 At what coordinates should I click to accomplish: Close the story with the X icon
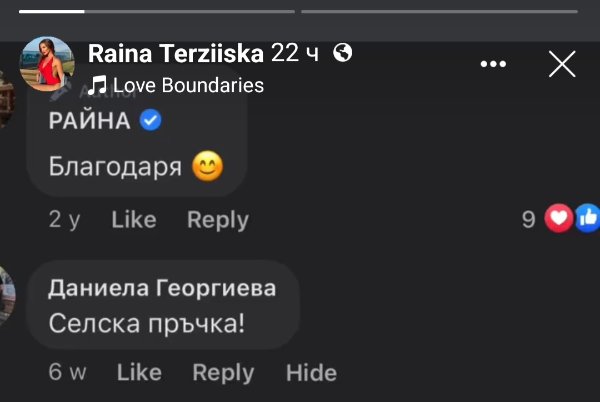click(x=562, y=64)
